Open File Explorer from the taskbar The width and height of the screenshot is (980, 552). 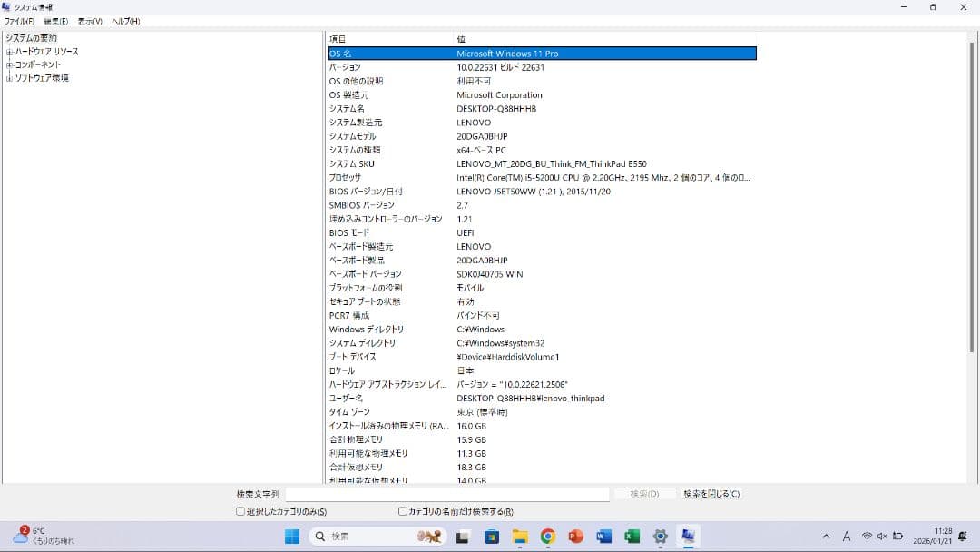tap(519, 536)
